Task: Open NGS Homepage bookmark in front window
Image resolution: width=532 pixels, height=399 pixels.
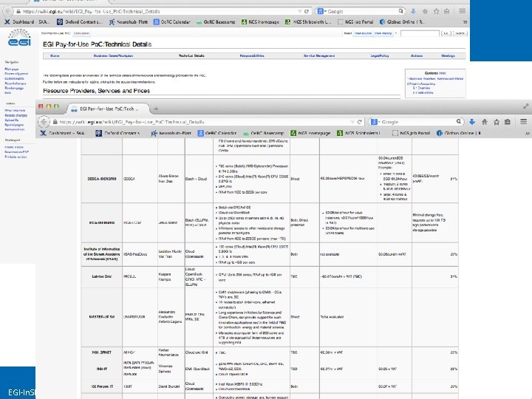Action: coord(310,133)
